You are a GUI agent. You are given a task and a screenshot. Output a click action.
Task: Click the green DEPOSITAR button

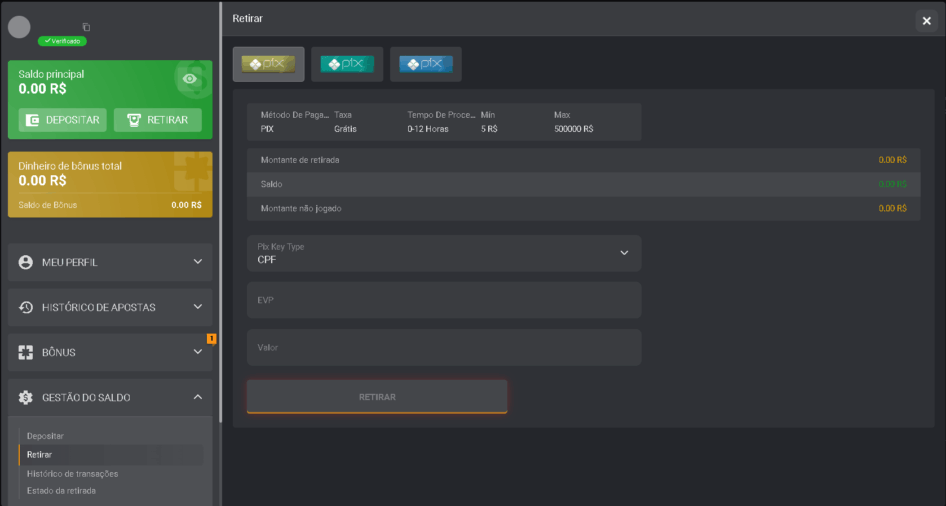(x=62, y=120)
